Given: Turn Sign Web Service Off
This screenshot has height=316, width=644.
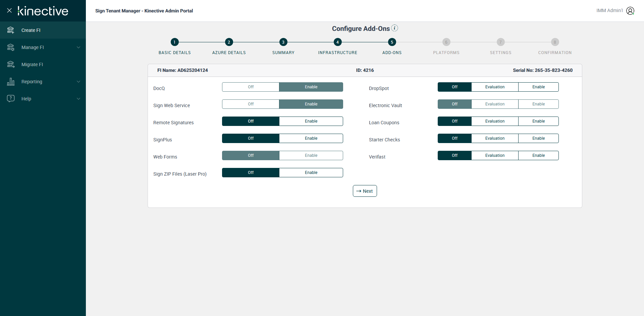Looking at the screenshot, I should [251, 104].
